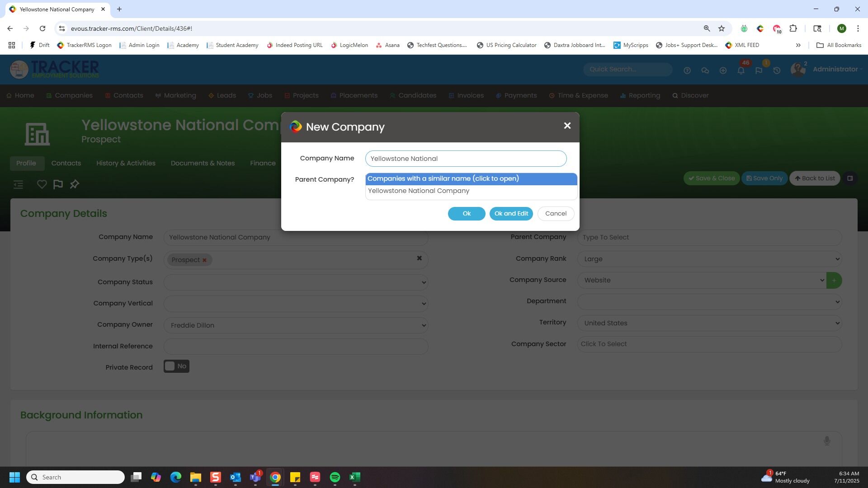Click the microphone icon in Background Information
This screenshot has width=868, height=488.
click(826, 441)
